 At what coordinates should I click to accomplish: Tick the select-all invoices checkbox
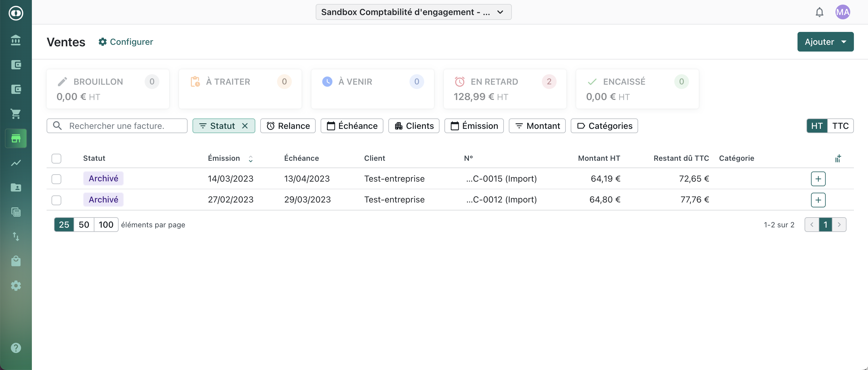[x=56, y=159]
